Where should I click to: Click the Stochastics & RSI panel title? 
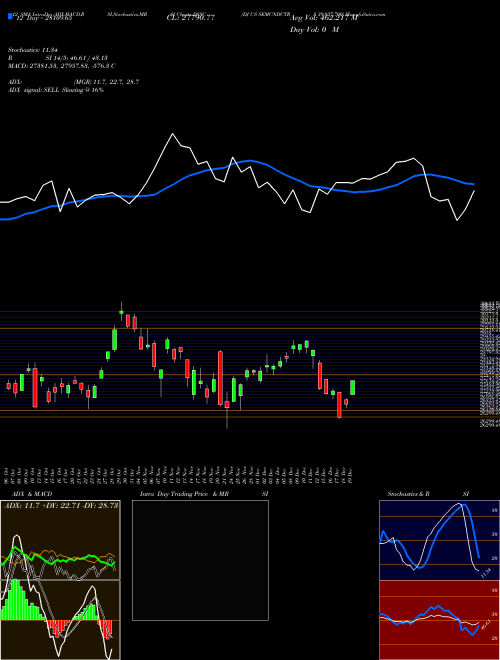click(x=428, y=494)
